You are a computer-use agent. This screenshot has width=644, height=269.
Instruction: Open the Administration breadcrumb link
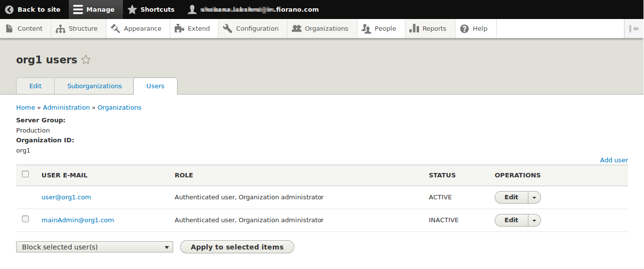66,107
